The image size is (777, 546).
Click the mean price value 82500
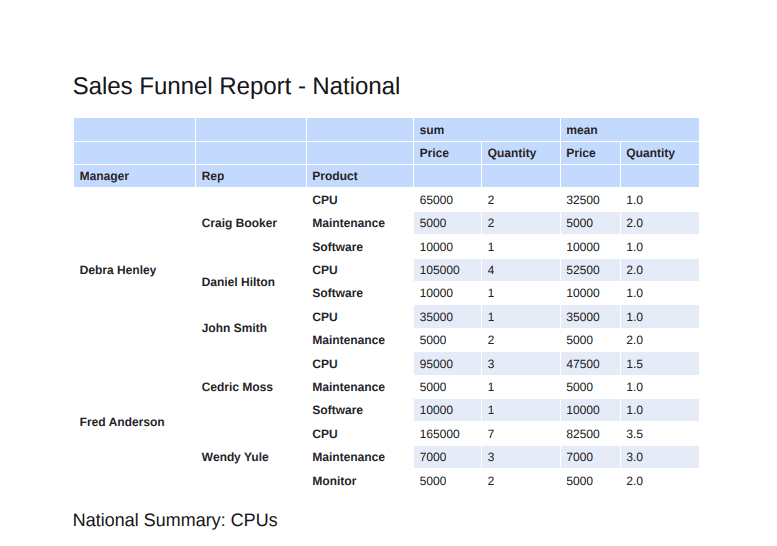point(583,434)
